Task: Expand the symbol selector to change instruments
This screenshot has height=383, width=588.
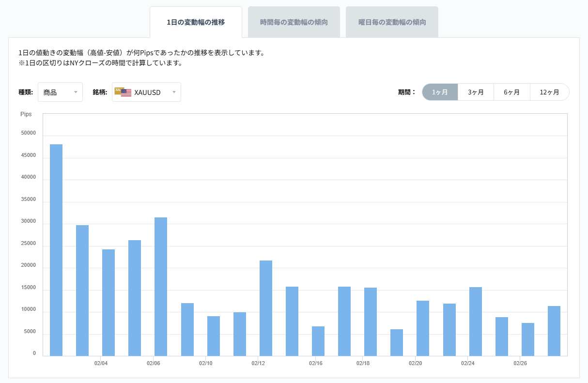Action: click(x=146, y=92)
